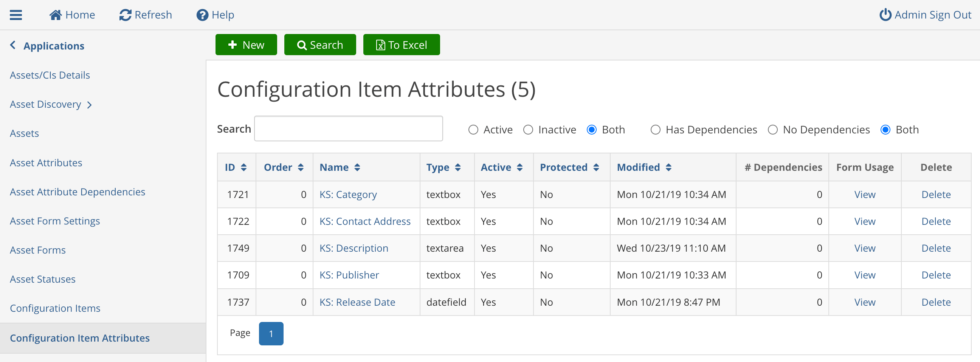Open the Search panel
This screenshot has height=362, width=980.
tap(320, 45)
